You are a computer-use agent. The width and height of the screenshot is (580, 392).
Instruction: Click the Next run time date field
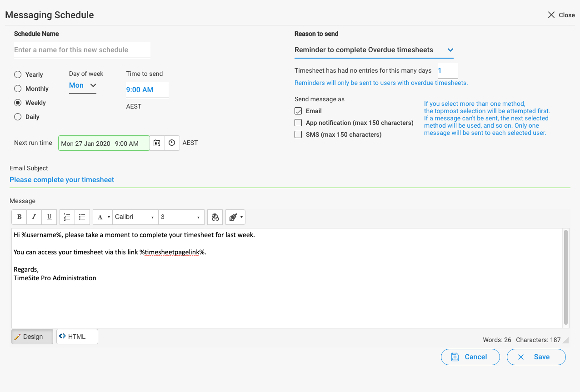coord(104,143)
